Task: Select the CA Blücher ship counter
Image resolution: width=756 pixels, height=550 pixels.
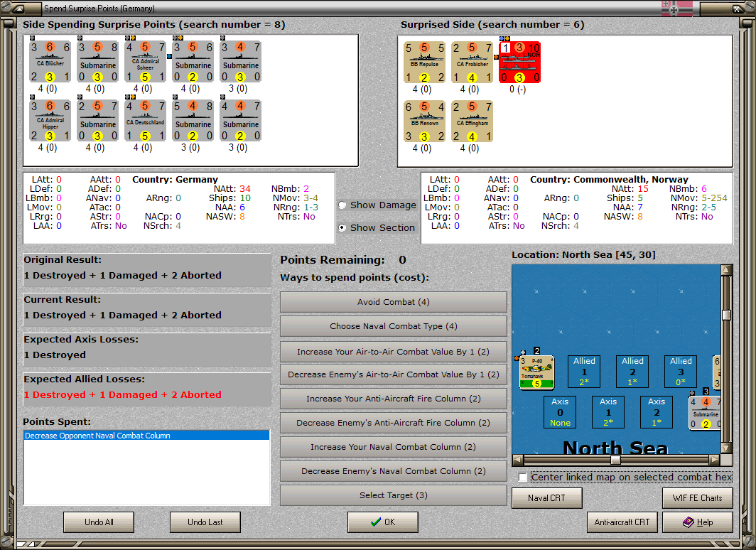Action: click(x=50, y=62)
